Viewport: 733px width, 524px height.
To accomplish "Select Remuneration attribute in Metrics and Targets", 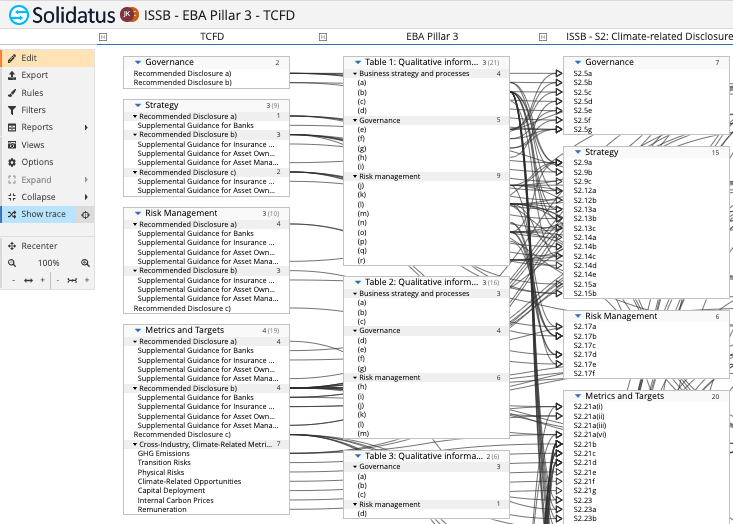I will coord(162,510).
